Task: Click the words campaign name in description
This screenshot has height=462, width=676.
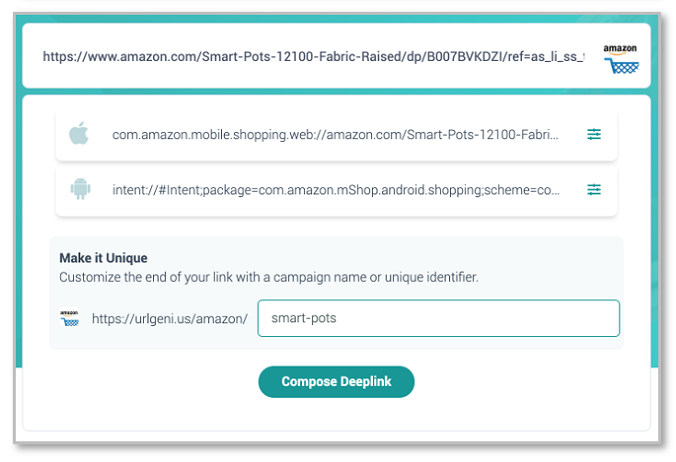Action: [x=319, y=277]
